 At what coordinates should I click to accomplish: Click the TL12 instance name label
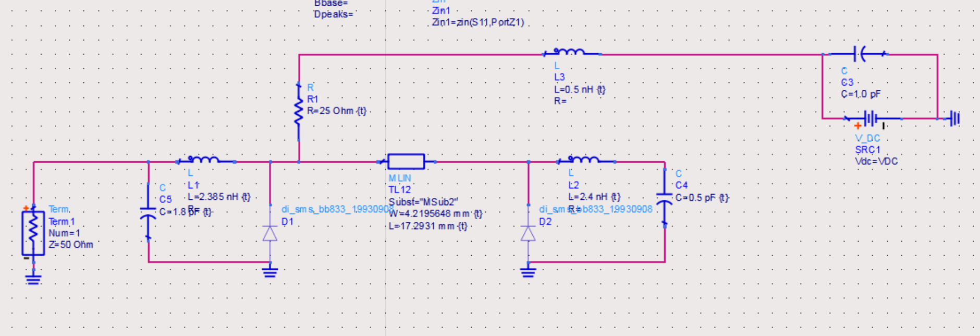pyautogui.click(x=400, y=190)
